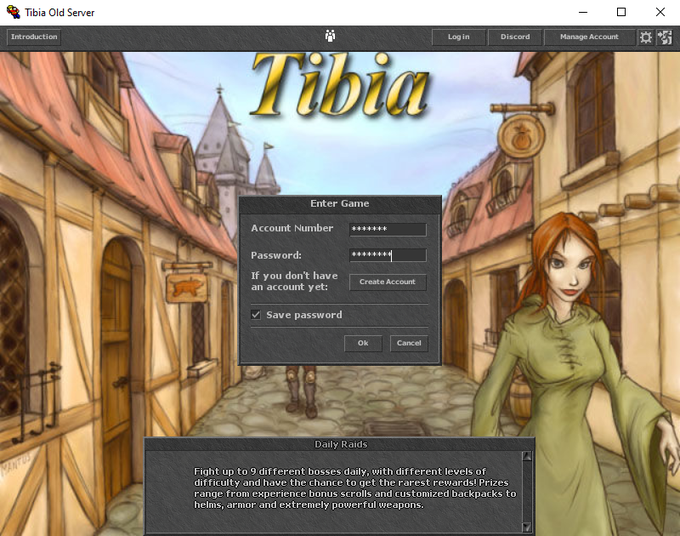
Task: Click the players icon in top bar
Action: (x=330, y=36)
